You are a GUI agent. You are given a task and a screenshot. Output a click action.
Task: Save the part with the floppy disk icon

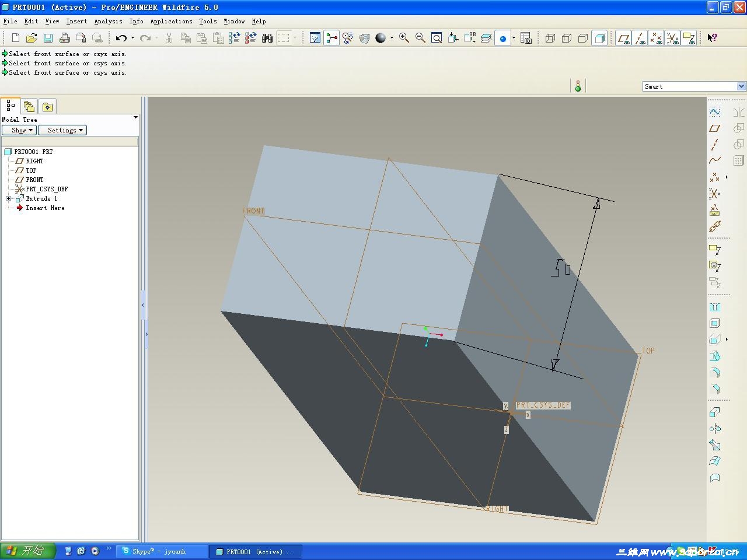(48, 38)
